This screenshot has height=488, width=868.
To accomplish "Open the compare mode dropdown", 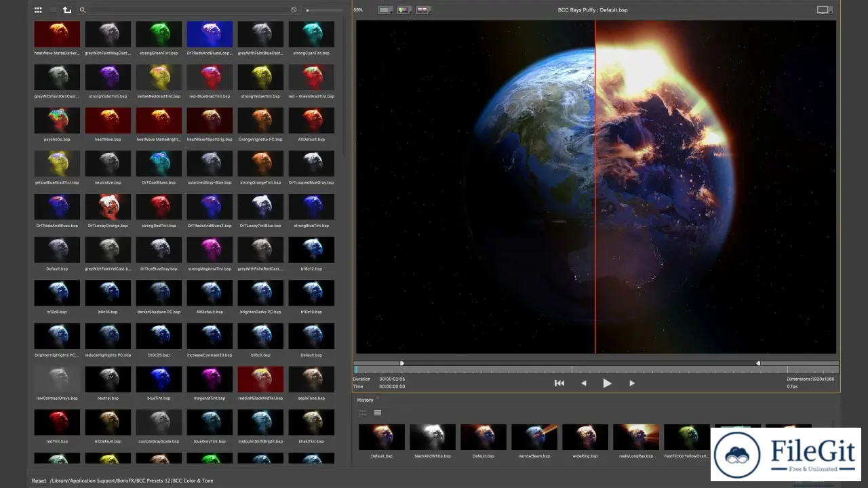I will (x=424, y=10).
